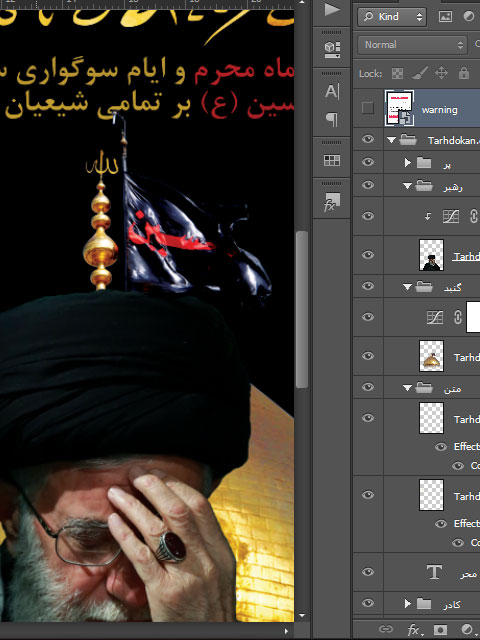
Task: Select the golden dome layer thumbnail
Action: click(431, 356)
